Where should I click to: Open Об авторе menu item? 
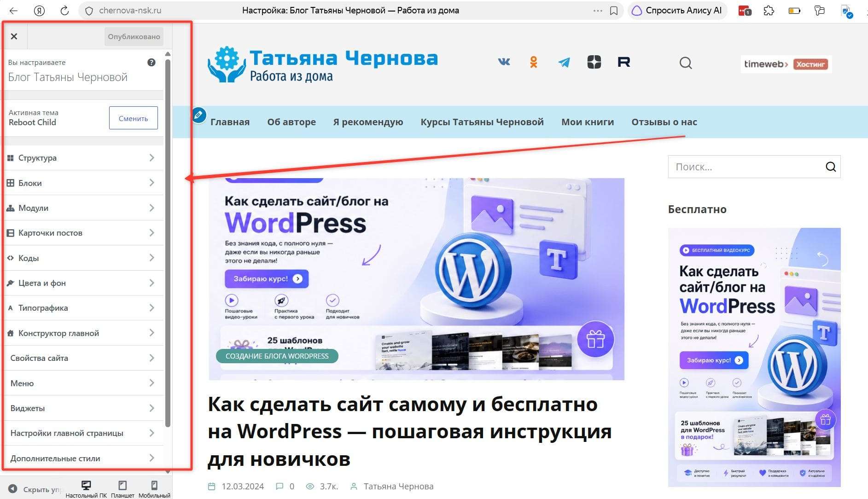click(291, 122)
